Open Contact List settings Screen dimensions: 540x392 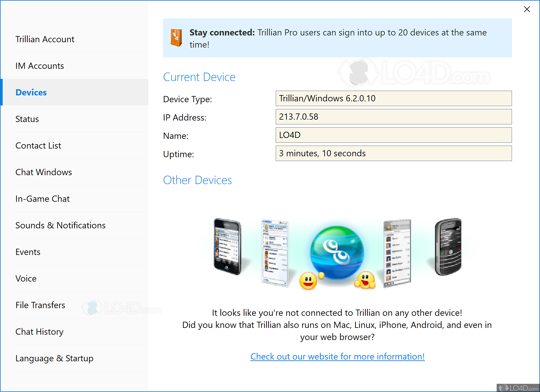(74, 146)
